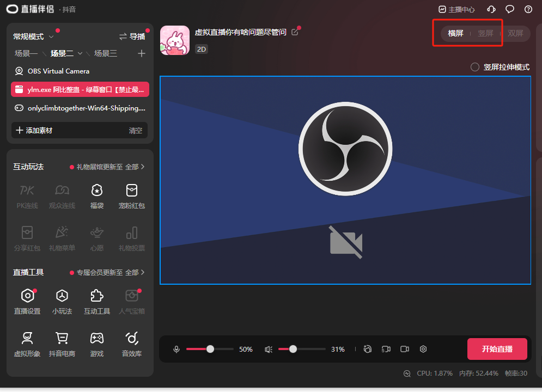The height and width of the screenshot is (392, 542).
Task: Add a new scene with plus
Action: point(142,53)
